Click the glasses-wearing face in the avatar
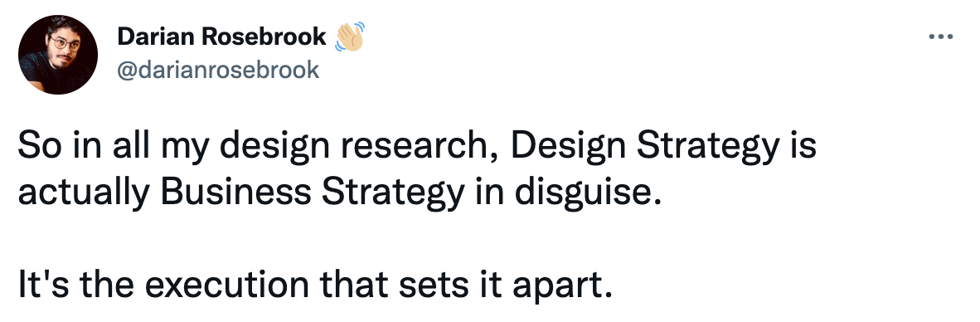Image resolution: width=980 pixels, height=322 pixels. pos(64,46)
